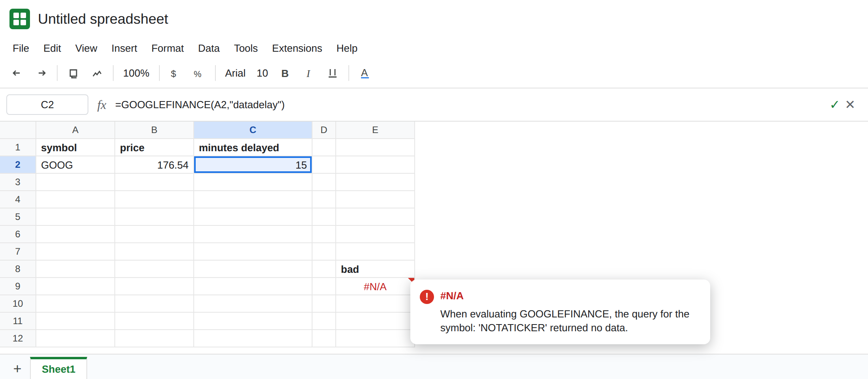
Task: Click the #N/A error cell
Action: point(375,286)
